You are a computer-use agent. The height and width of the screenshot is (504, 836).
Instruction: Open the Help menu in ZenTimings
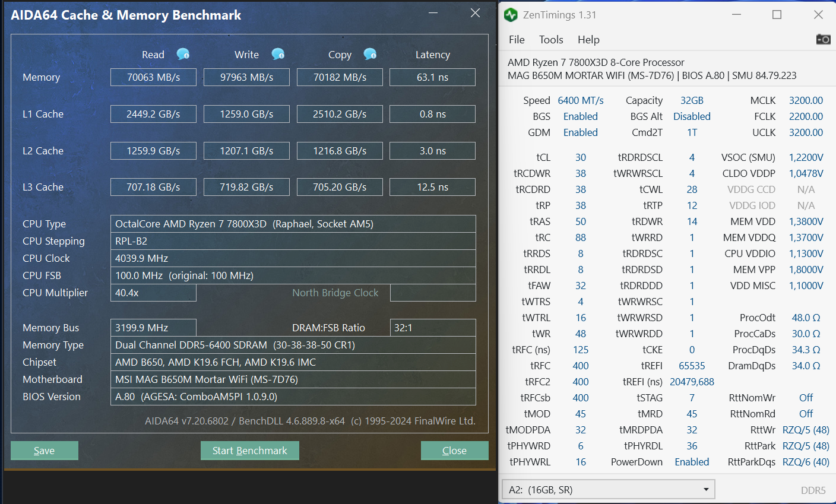click(588, 40)
